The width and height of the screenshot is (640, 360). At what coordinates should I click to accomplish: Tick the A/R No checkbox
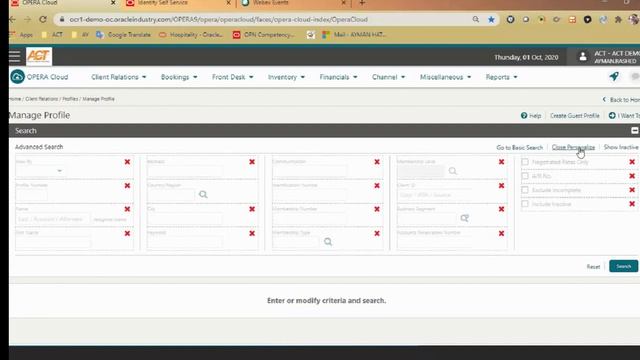[525, 176]
